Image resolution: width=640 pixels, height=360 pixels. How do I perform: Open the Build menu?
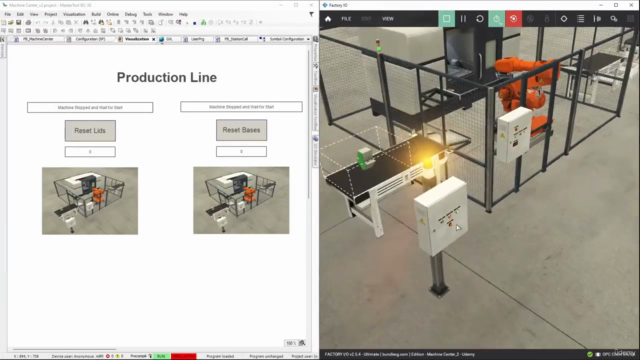point(96,14)
